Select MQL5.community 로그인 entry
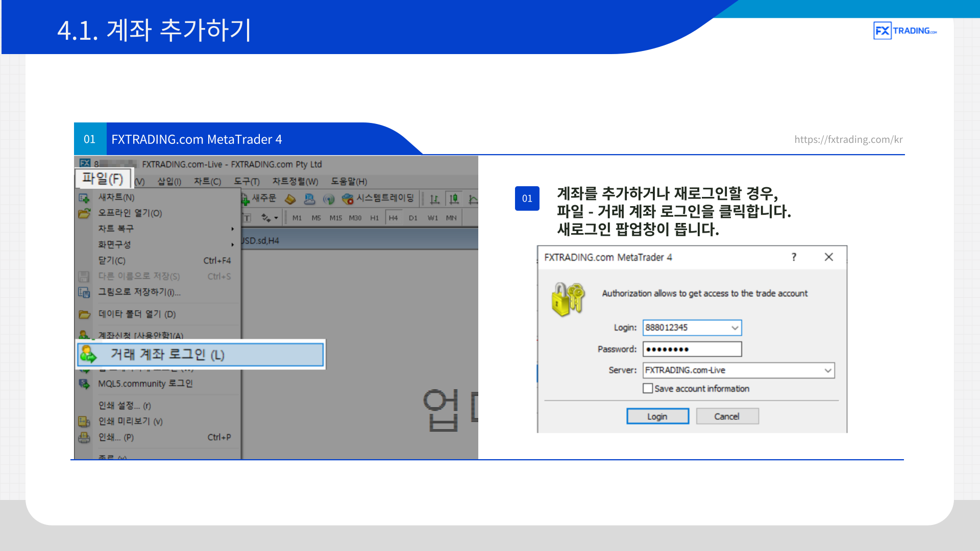This screenshot has width=980, height=551. (x=158, y=384)
